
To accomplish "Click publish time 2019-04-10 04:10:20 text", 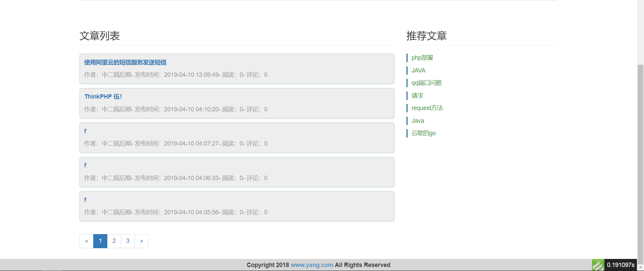I will pos(192,109).
